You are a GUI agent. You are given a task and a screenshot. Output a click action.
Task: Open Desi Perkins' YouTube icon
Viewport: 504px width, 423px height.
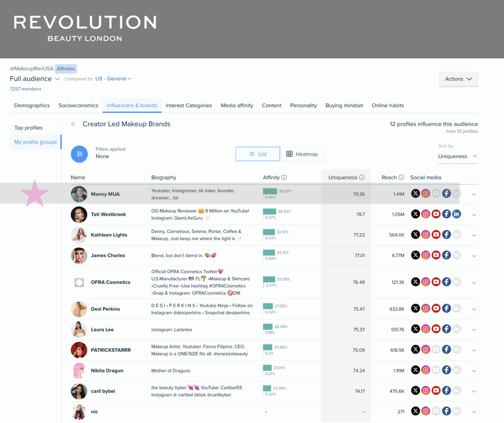click(436, 308)
